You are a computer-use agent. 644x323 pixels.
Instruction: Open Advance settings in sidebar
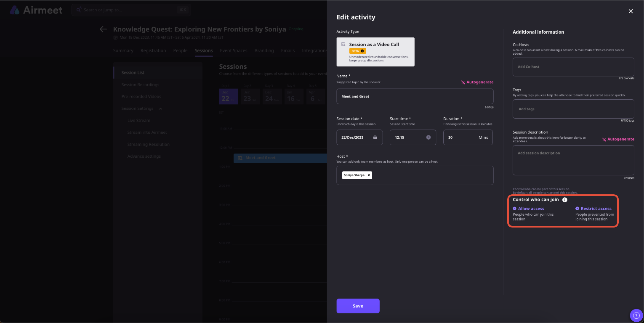tap(144, 156)
